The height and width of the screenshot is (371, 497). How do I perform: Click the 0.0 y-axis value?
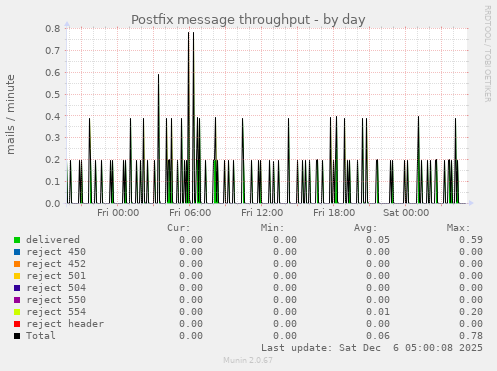pos(53,204)
